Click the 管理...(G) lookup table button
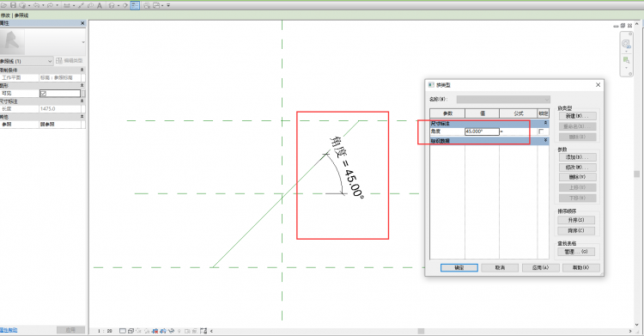The image size is (644, 336). coord(576,252)
